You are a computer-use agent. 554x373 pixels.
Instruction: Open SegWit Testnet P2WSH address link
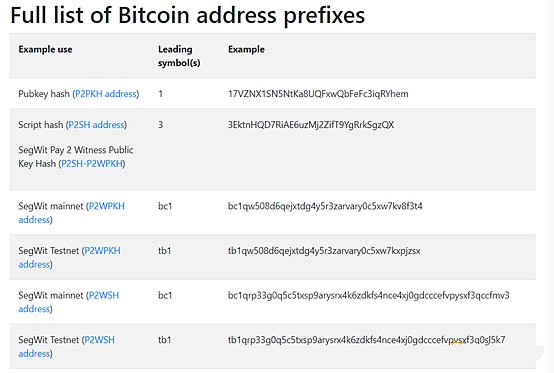[66, 347]
